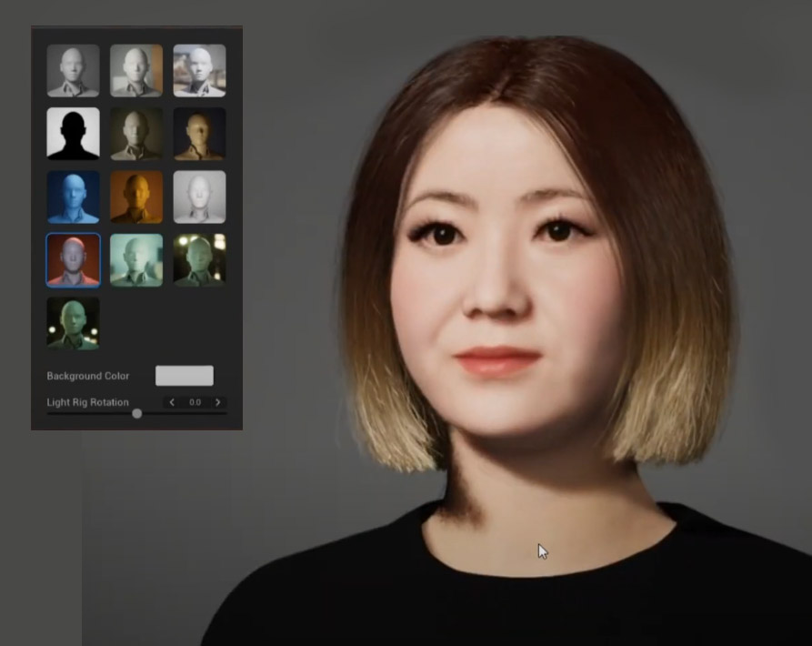Choose the dark warm side-lit preset

[x=199, y=134]
